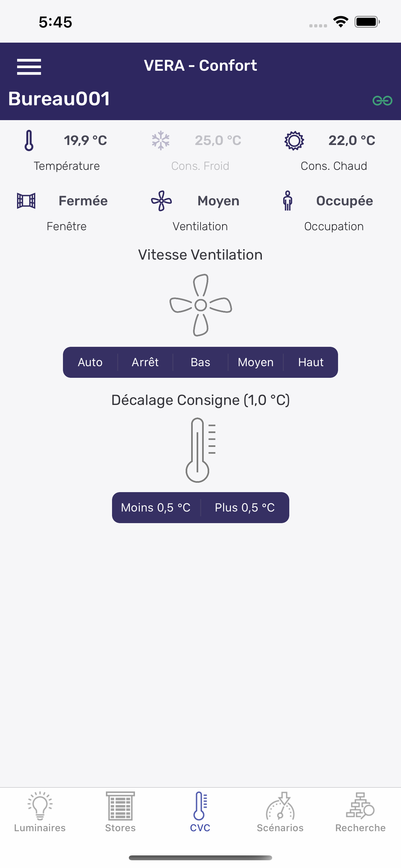Switch to the Stores tab

click(x=120, y=812)
